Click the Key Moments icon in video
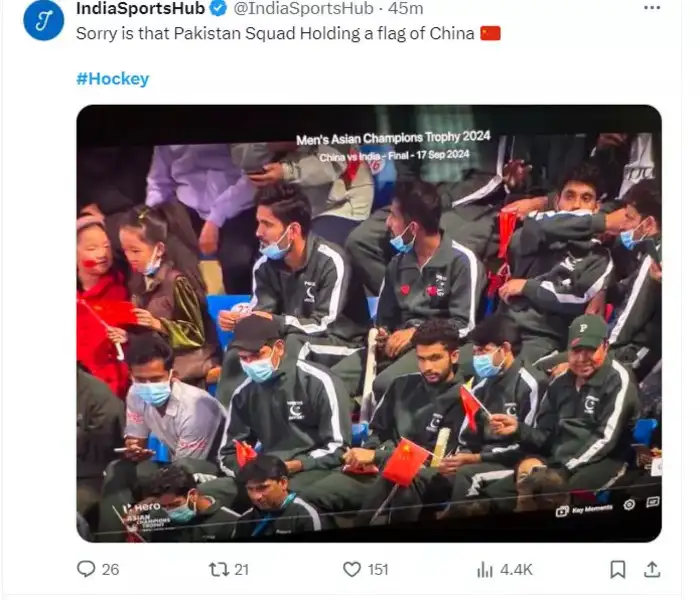The width and height of the screenshot is (700, 600). (562, 511)
